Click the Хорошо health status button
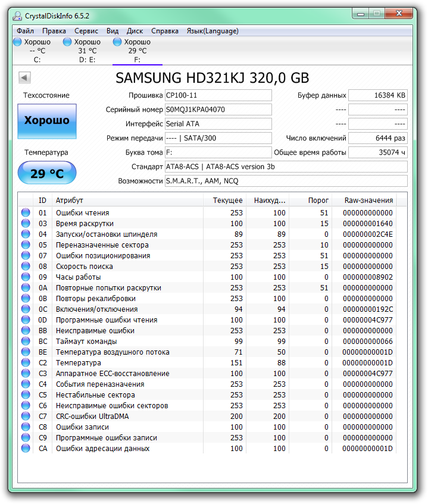This screenshot has width=428, height=504. pos(47,121)
